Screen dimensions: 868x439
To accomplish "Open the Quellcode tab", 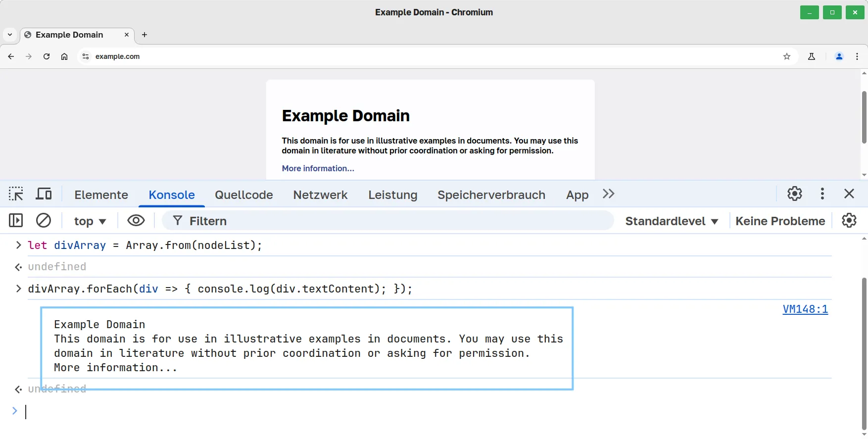I will tap(244, 195).
